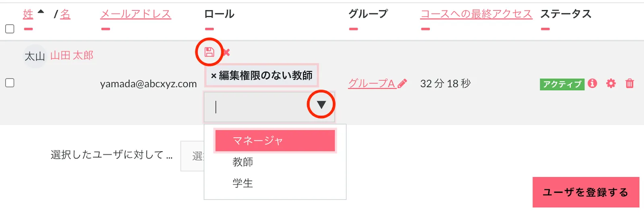
Task: Pick 学生 from the role options
Action: click(x=243, y=184)
